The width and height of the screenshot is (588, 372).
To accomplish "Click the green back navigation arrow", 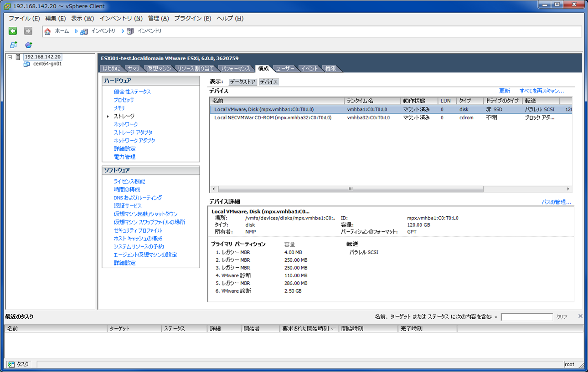I will (x=12, y=31).
